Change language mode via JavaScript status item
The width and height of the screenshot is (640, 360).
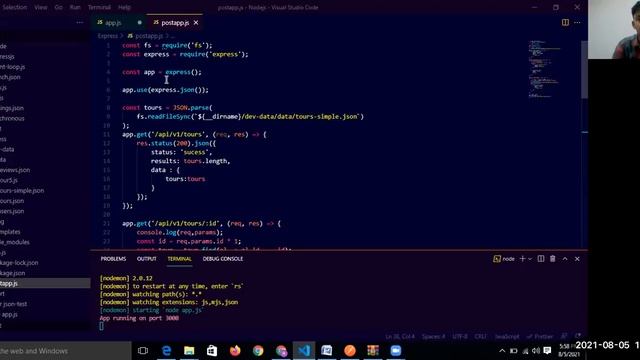point(507,336)
